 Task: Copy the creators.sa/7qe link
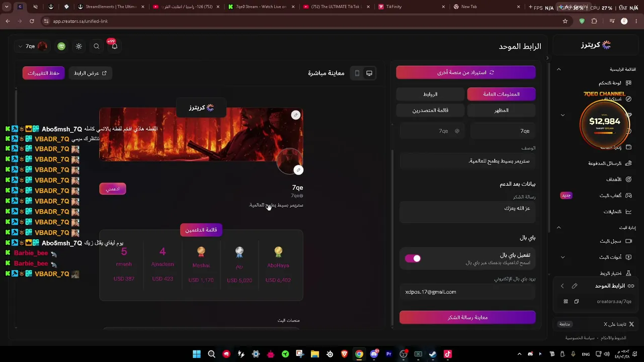[577, 302]
